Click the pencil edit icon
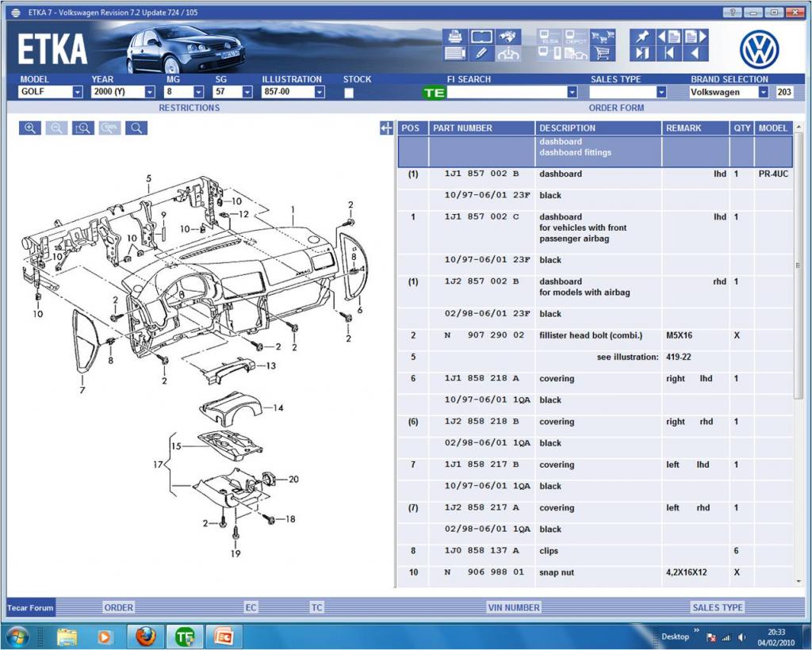 (x=481, y=53)
